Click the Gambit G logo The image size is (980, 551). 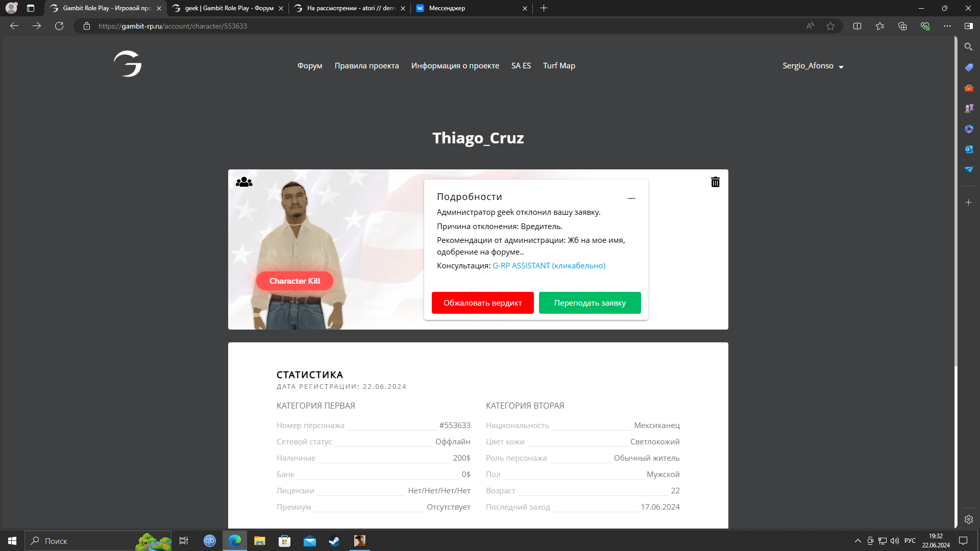[128, 64]
